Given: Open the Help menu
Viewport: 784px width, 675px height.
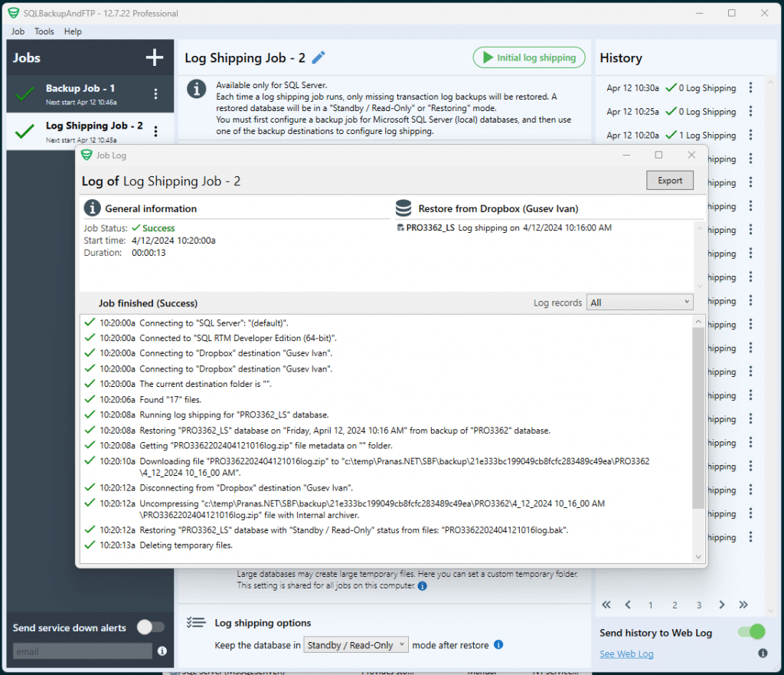Looking at the screenshot, I should (73, 31).
